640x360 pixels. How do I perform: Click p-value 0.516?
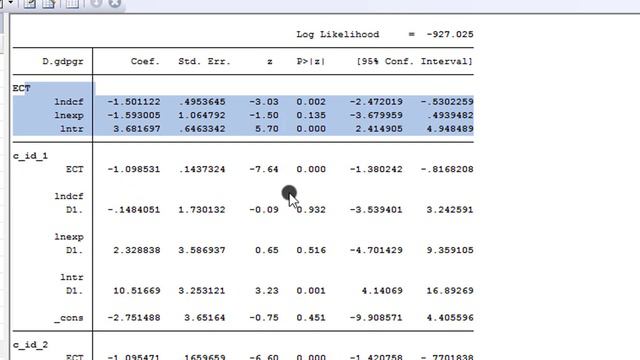click(311, 250)
